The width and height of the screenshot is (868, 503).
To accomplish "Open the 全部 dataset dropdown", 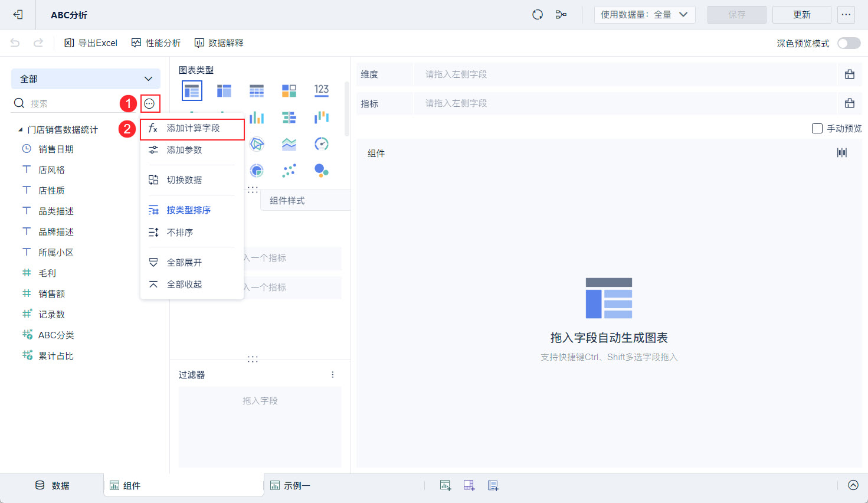I will [x=86, y=79].
